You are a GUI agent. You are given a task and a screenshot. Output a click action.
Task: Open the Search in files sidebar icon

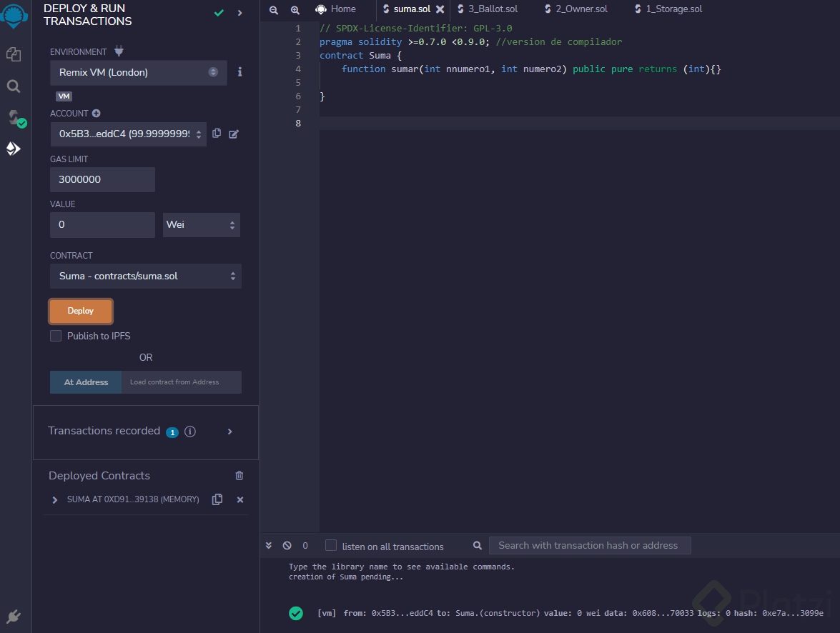(14, 86)
